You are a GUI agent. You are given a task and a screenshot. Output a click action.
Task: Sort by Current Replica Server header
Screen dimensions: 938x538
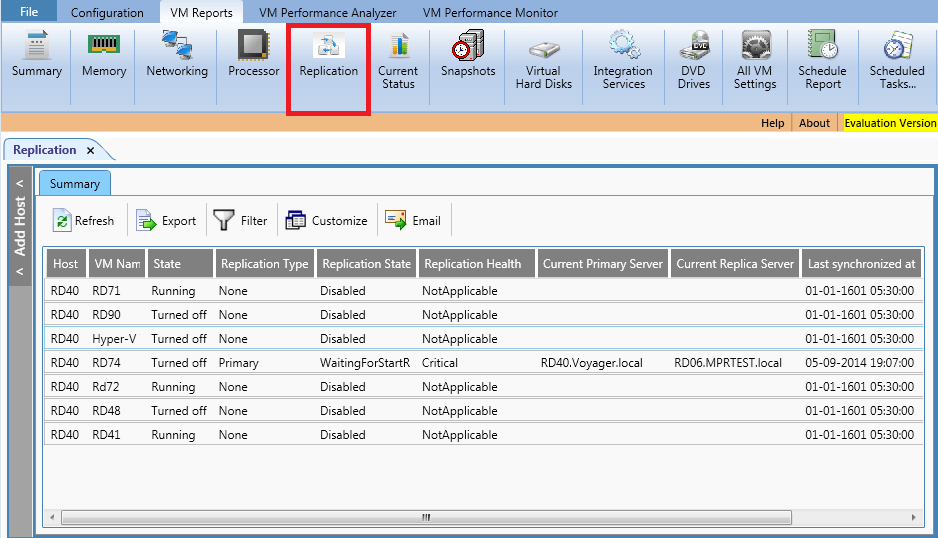coord(735,264)
